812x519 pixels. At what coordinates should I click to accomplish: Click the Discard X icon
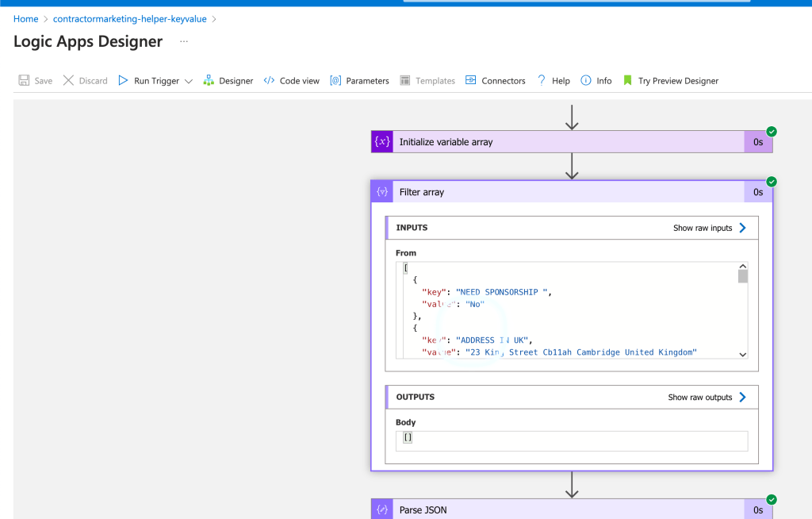tap(68, 80)
